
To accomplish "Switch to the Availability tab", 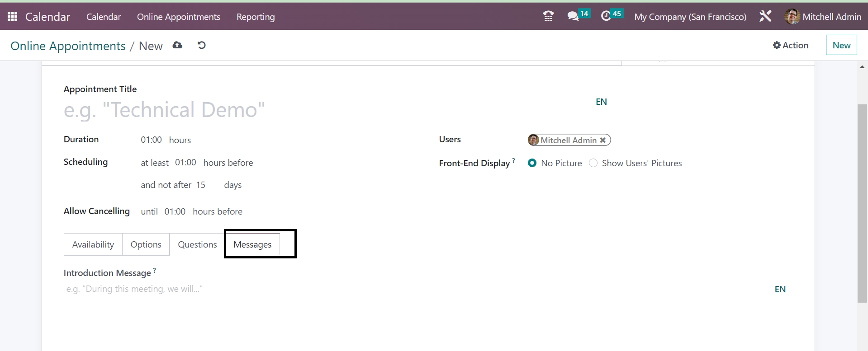I will tap(93, 244).
